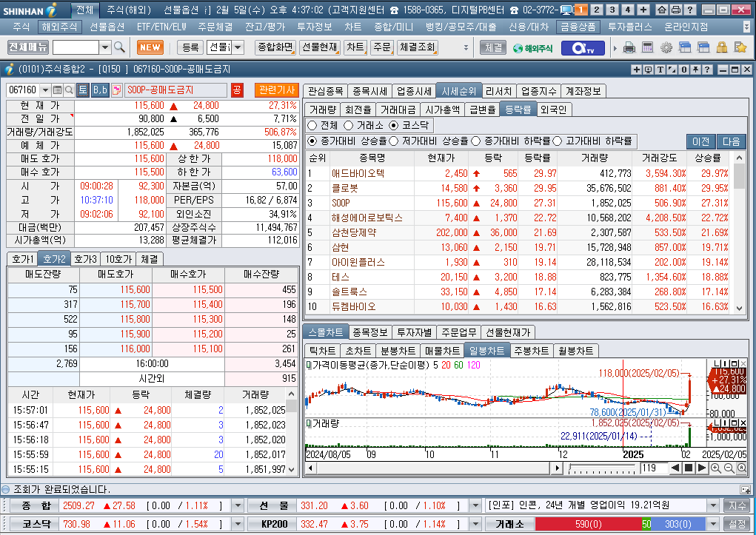Click the 이전 page button
The height and width of the screenshot is (535, 756).
click(x=700, y=141)
